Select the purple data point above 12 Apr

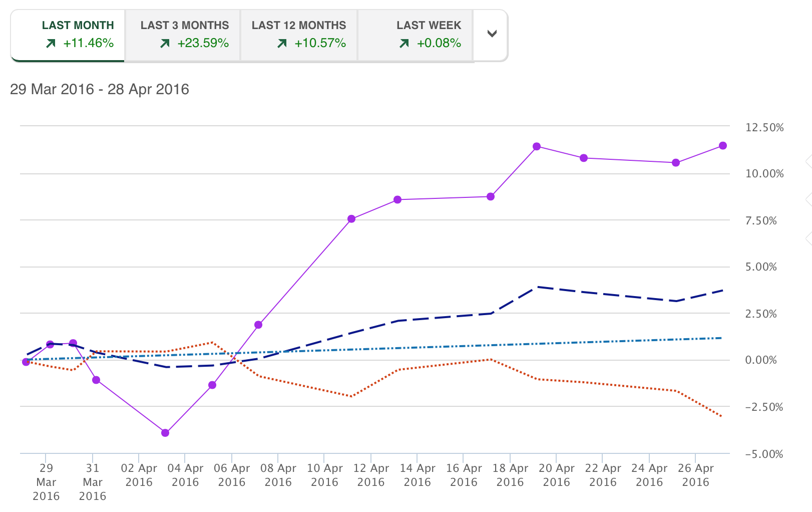pos(351,219)
